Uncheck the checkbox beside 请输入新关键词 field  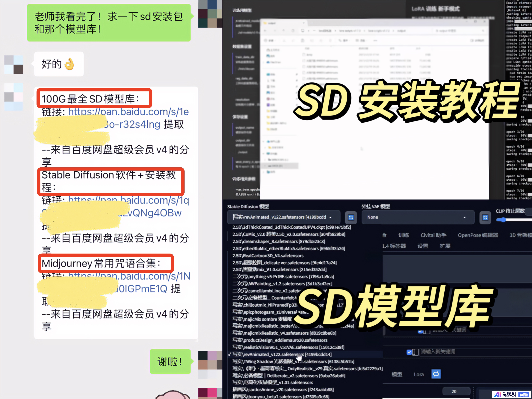(409, 352)
